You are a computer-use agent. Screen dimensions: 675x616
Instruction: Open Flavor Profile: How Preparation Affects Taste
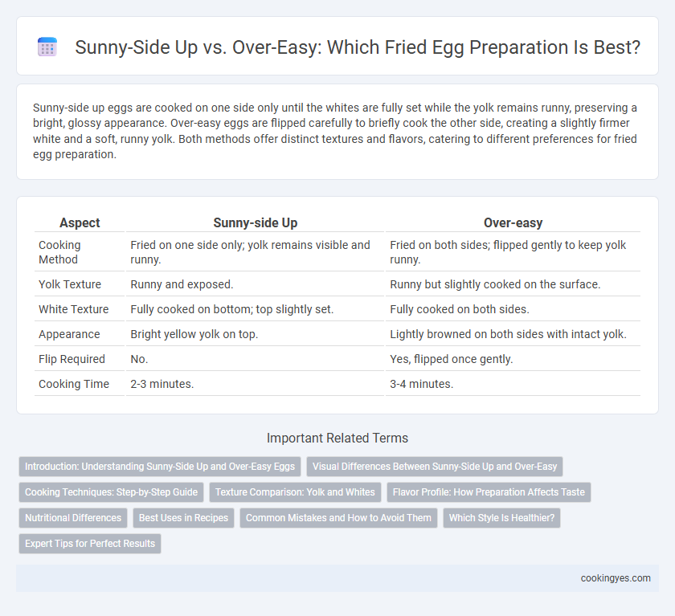tap(489, 492)
